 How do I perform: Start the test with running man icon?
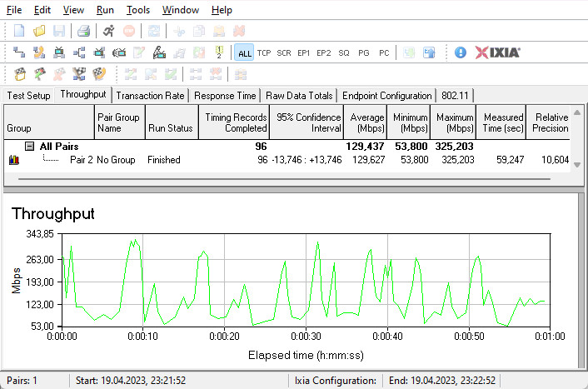(109, 31)
